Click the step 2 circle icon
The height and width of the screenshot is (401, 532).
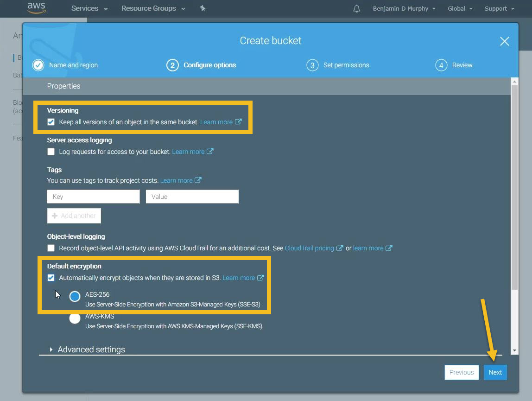pos(172,65)
